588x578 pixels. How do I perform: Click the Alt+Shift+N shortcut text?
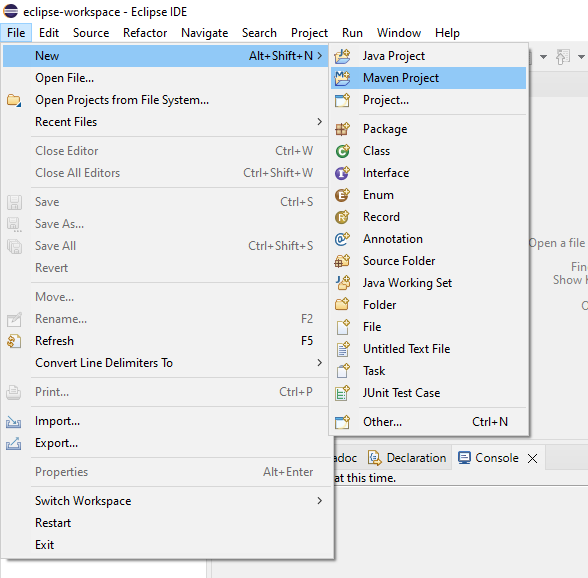coord(281,56)
